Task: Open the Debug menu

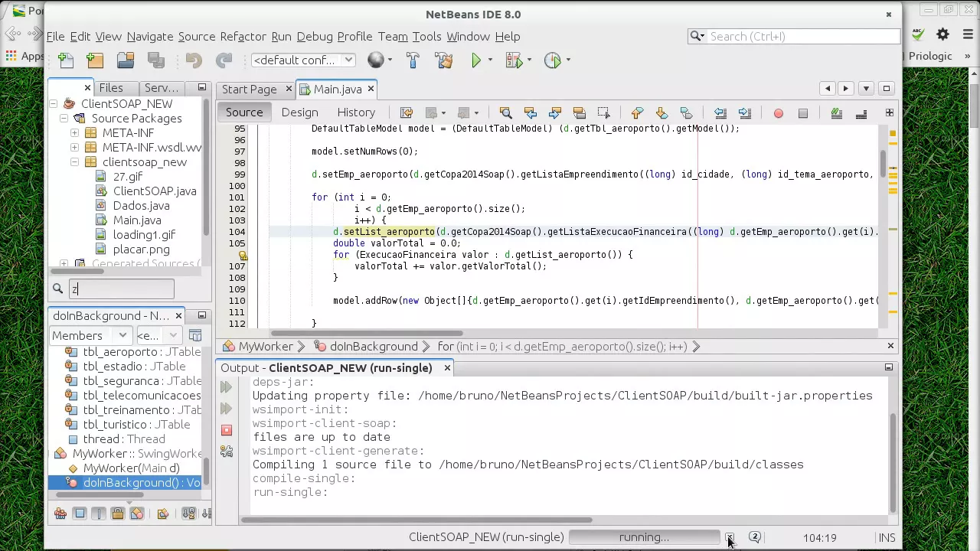Action: pos(315,36)
